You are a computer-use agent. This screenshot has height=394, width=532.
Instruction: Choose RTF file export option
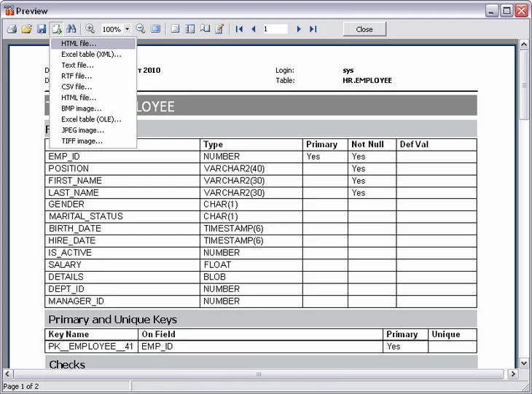click(x=77, y=76)
